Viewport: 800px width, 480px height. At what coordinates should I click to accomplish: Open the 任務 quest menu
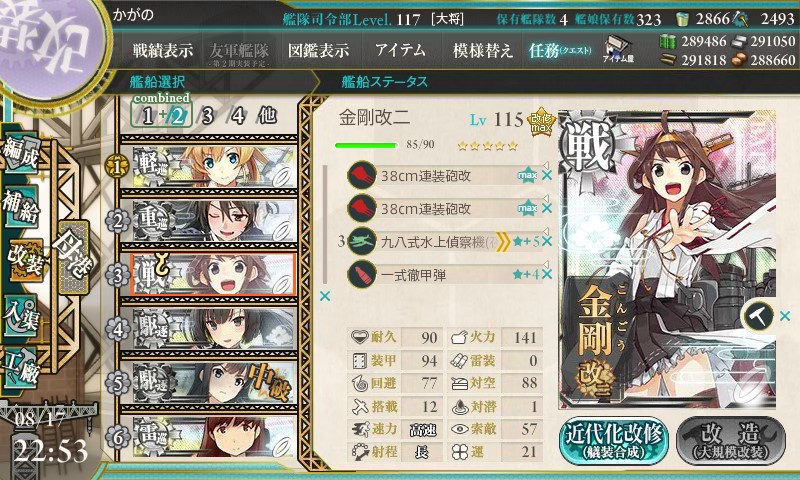point(560,50)
